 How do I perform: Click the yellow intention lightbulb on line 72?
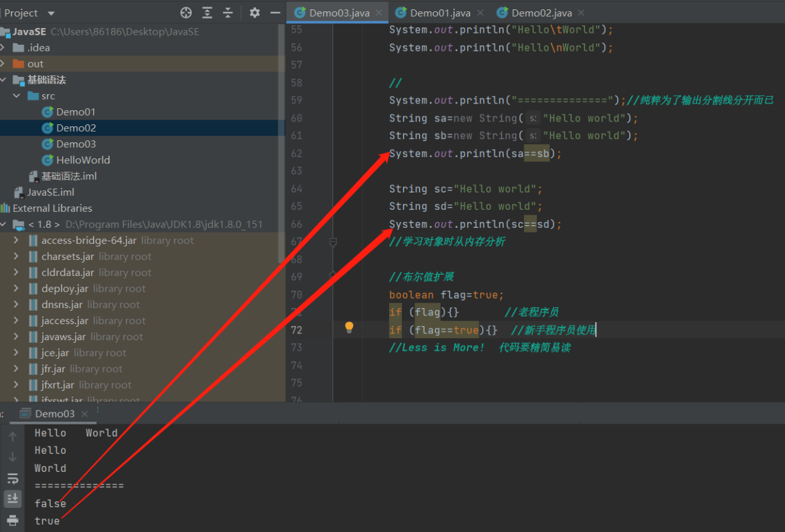pos(349,327)
